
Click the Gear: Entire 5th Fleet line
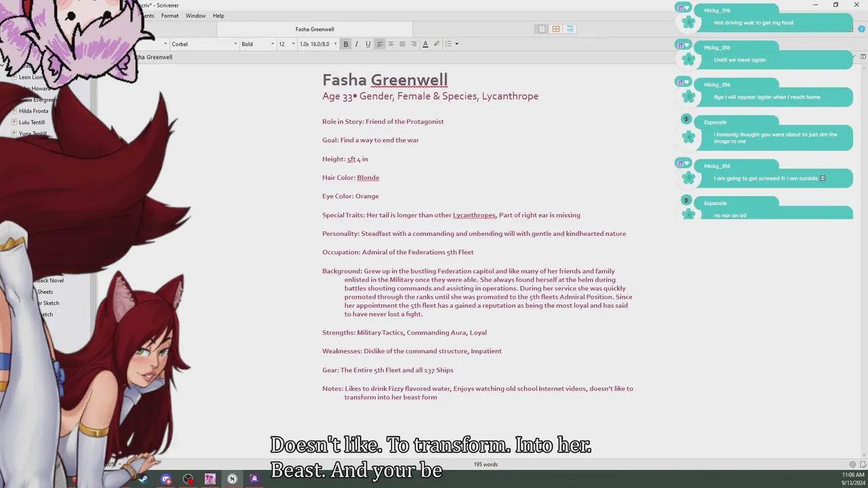pyautogui.click(x=388, y=370)
